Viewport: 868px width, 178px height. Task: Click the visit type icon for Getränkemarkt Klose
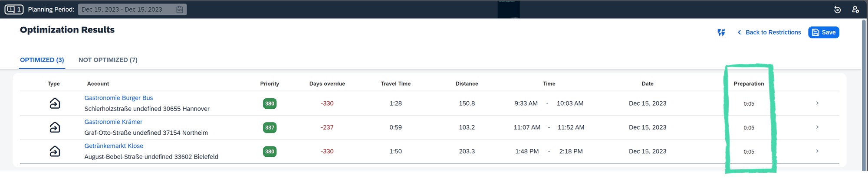click(55, 151)
